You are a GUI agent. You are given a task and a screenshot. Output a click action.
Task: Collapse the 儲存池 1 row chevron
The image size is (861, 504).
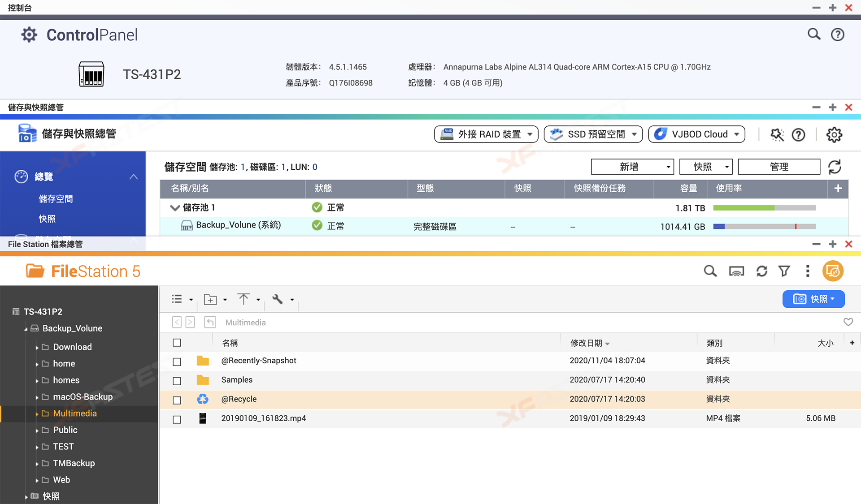175,208
